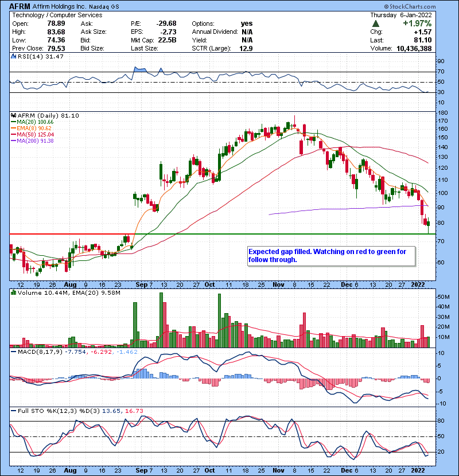459x476 pixels.
Task: Click the RSI(14) 31.47 panel label
Action: (41, 56)
